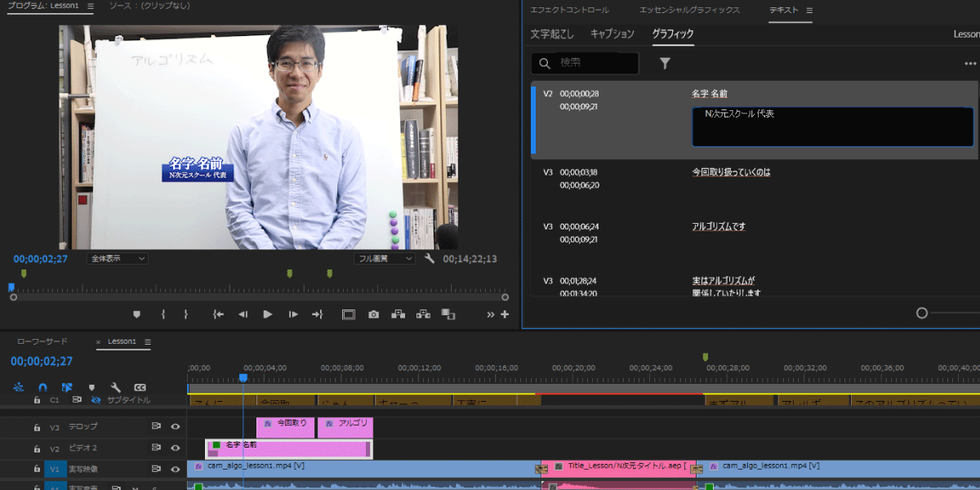Screen dimensions: 980x490
Task: Open the playback resolution dropdown フル画質
Action: pos(385,258)
